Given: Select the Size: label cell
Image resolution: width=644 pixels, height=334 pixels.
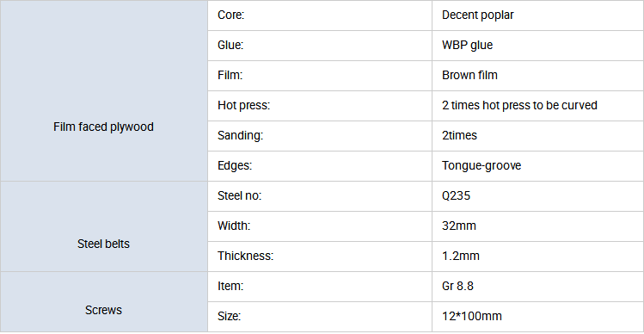Looking at the screenshot, I should point(320,317).
